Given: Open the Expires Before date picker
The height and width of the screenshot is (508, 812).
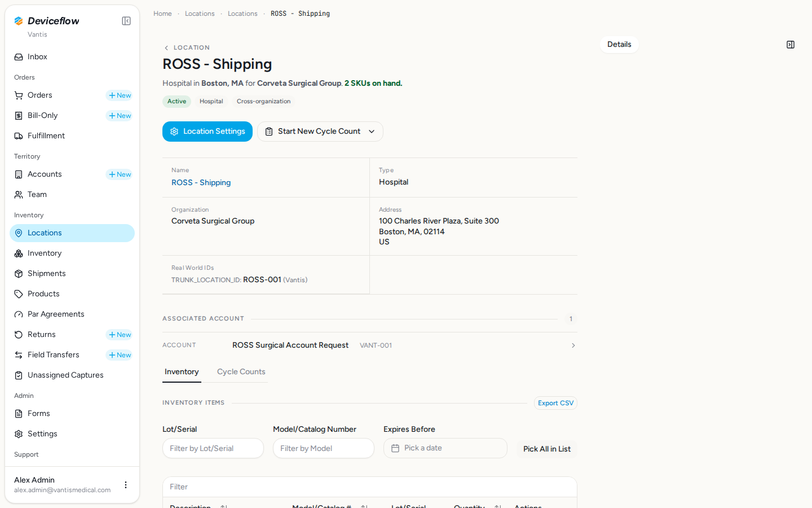Looking at the screenshot, I should pos(445,448).
